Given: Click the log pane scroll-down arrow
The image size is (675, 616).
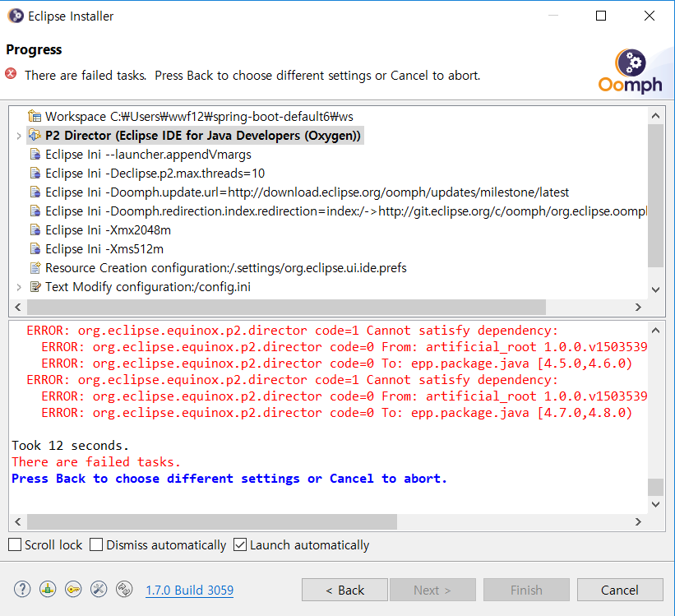Looking at the screenshot, I should tap(655, 504).
